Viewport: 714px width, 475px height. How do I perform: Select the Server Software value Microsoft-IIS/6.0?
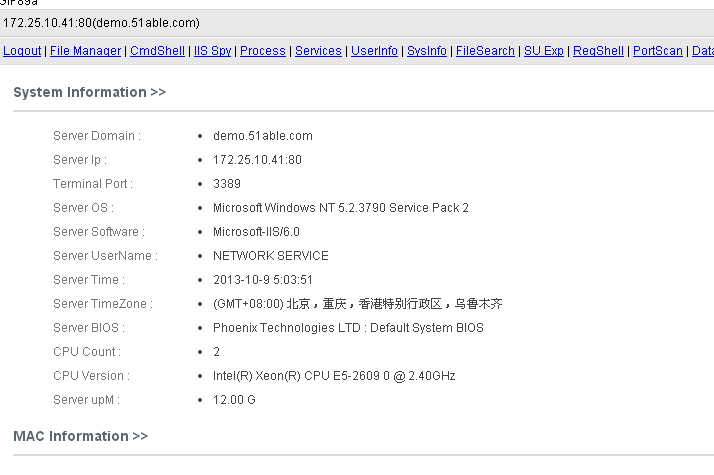(x=256, y=232)
